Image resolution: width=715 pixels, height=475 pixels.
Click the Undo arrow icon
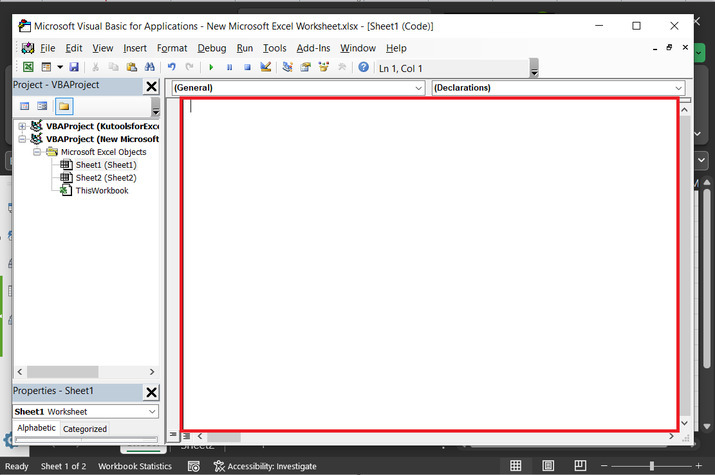(x=171, y=67)
